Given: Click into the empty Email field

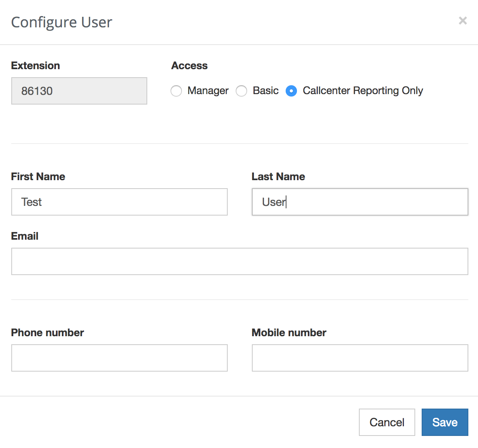Looking at the screenshot, I should click(x=239, y=261).
